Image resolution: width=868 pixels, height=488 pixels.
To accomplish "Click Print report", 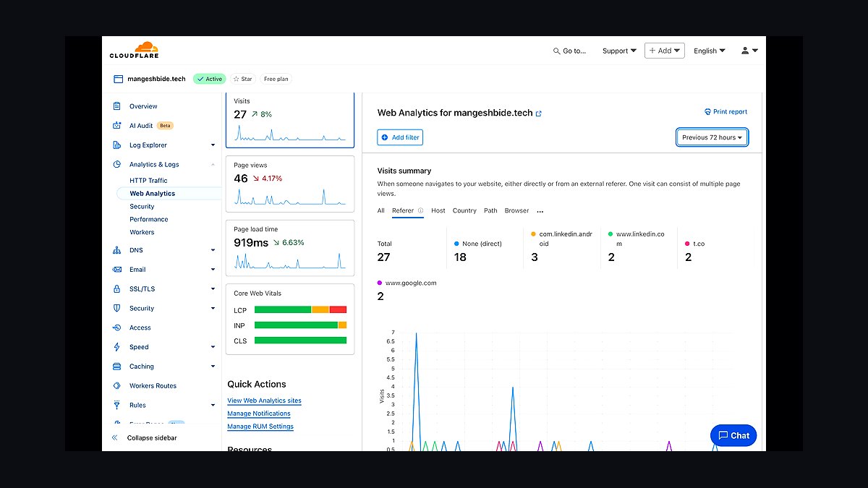I will tap(726, 112).
